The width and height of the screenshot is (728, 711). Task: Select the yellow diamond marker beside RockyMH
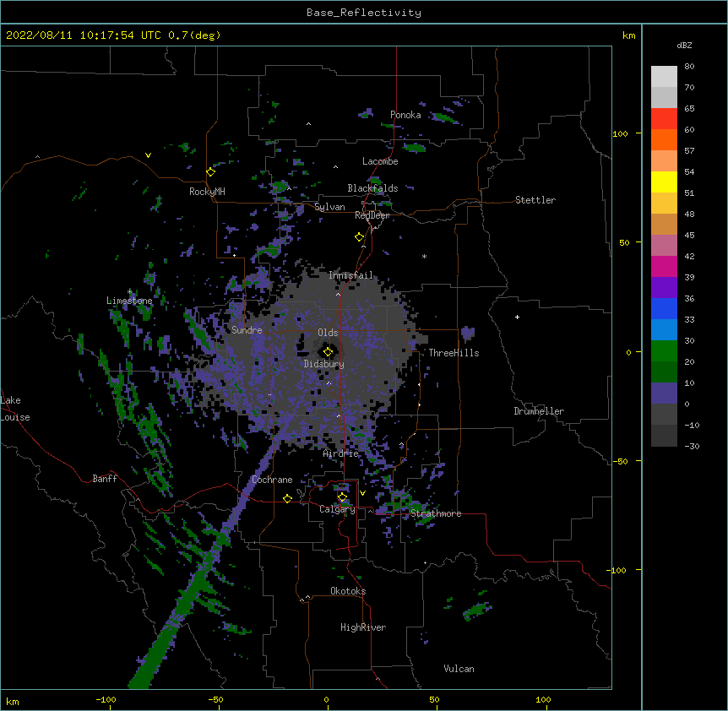[210, 172]
